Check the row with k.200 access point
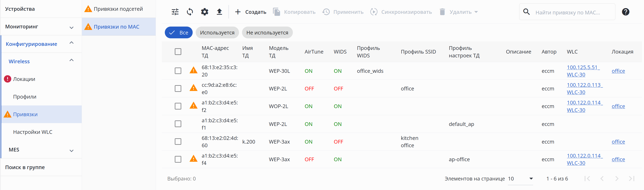This screenshot has width=644, height=190. click(x=178, y=142)
